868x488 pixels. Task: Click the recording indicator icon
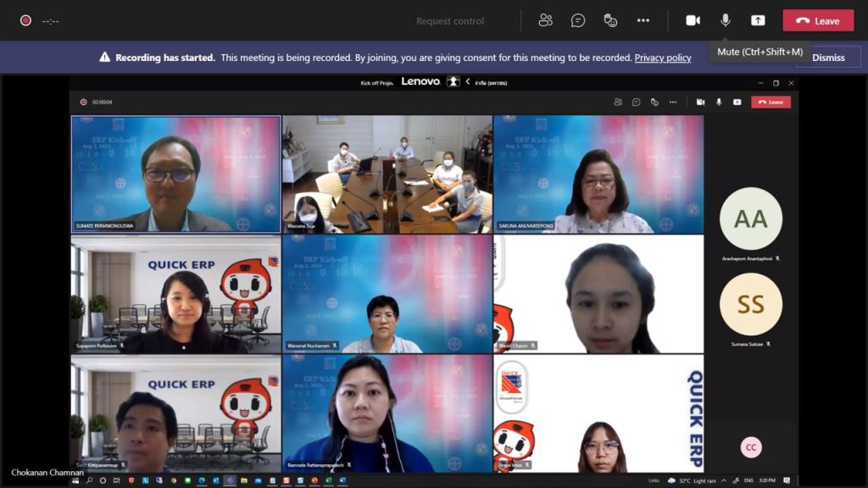point(25,20)
